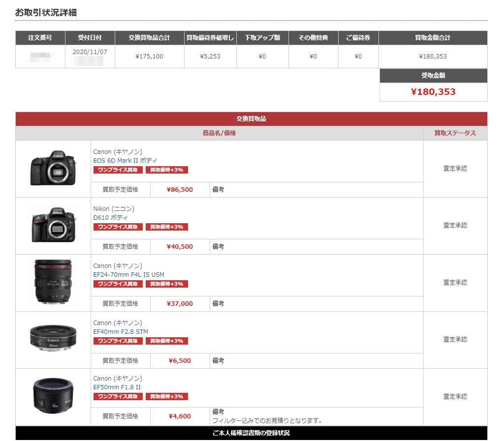Select the ¥4,600 estimated price
504x441 pixels.
[x=180, y=416]
